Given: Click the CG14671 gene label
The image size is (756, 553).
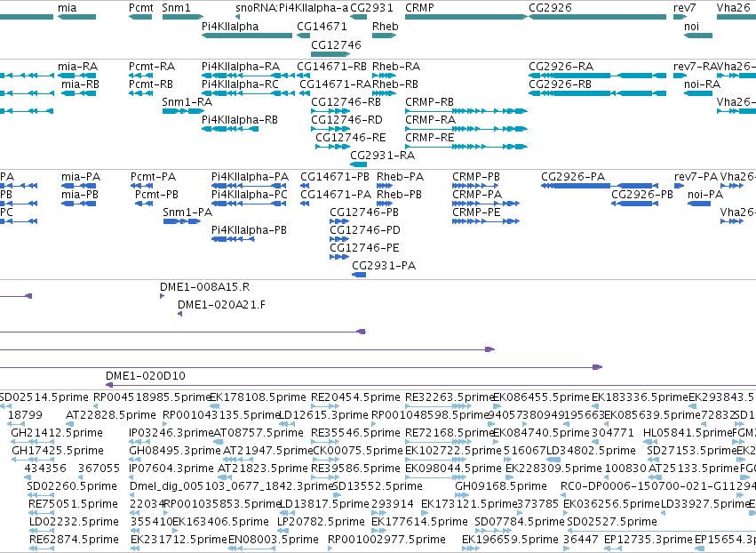Looking at the screenshot, I should 322,26.
